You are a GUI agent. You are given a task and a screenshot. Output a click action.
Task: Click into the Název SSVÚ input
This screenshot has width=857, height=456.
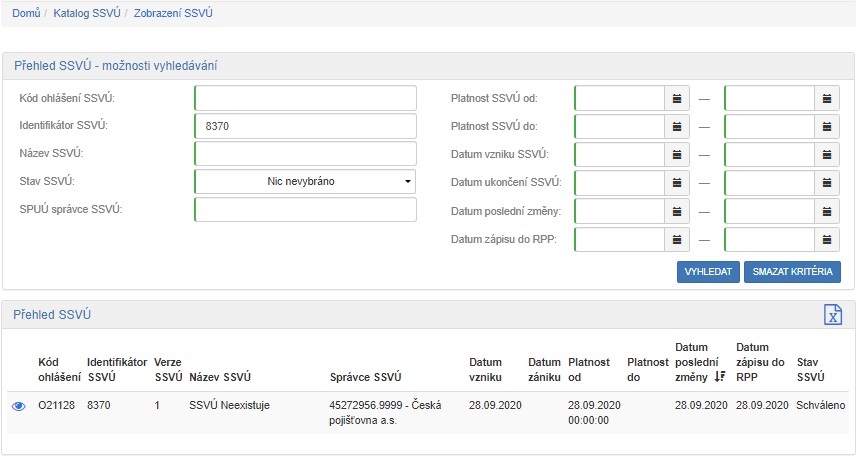pyautogui.click(x=305, y=154)
